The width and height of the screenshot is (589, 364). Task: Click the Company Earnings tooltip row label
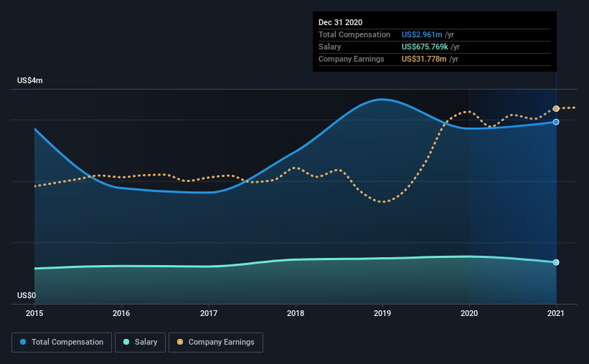click(x=352, y=59)
